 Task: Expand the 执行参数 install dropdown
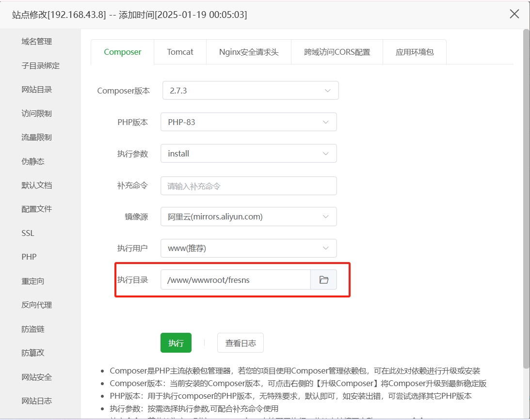tap(248, 154)
